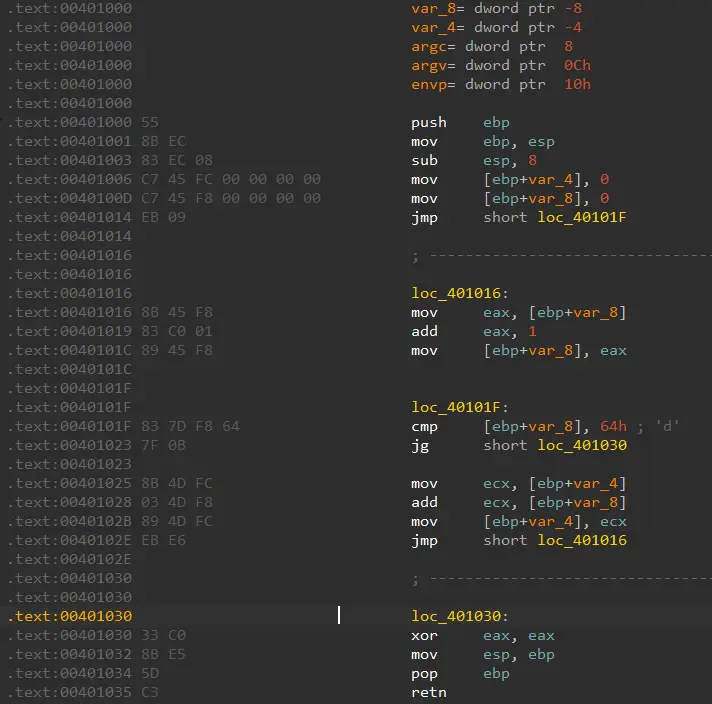712x704 pixels.
Task: Follow loc_401016 target in second jmp
Action: pyautogui.click(x=582, y=540)
